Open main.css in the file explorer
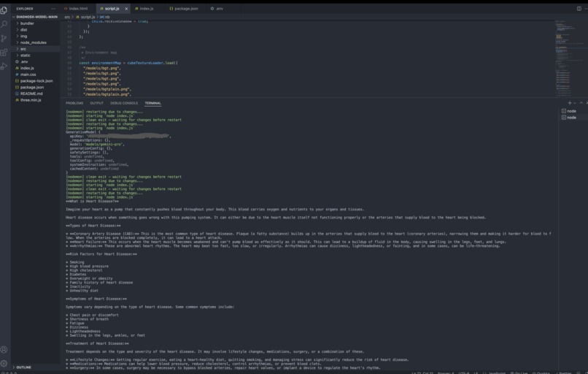Image resolution: width=588 pixels, height=374 pixels. 36,75
